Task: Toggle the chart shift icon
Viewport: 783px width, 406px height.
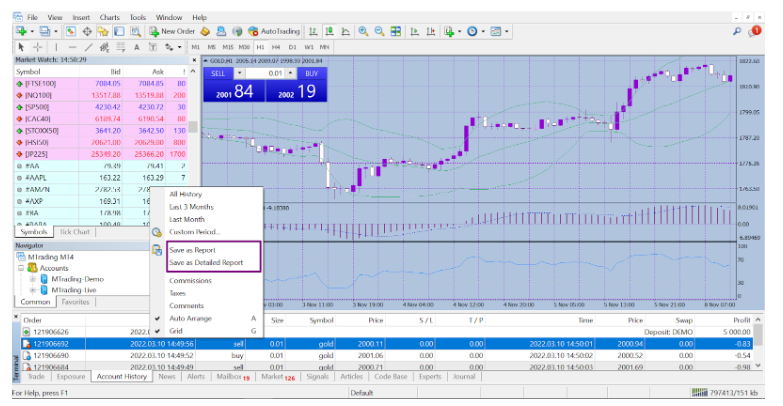Action: pos(430,31)
